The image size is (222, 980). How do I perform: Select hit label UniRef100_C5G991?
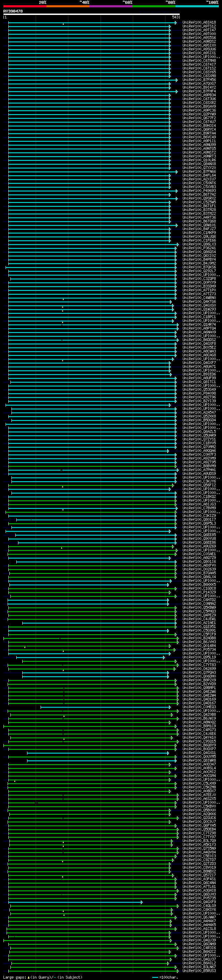[x=199, y=630]
